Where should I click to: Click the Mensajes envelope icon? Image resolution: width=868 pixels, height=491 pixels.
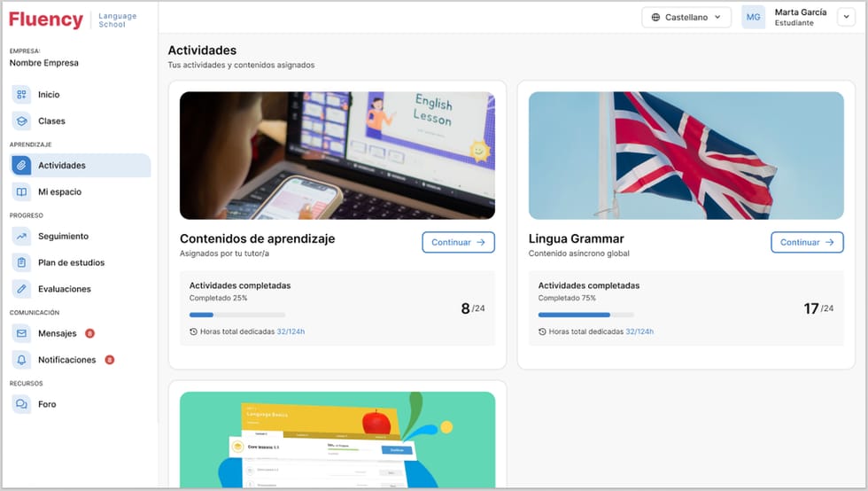(21, 333)
